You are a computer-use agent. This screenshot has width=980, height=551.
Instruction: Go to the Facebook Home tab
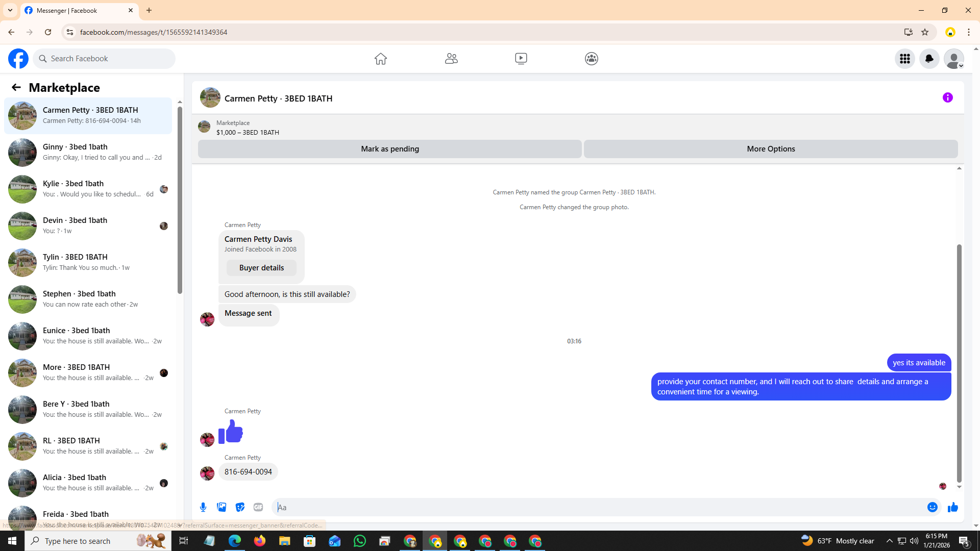[x=380, y=59]
